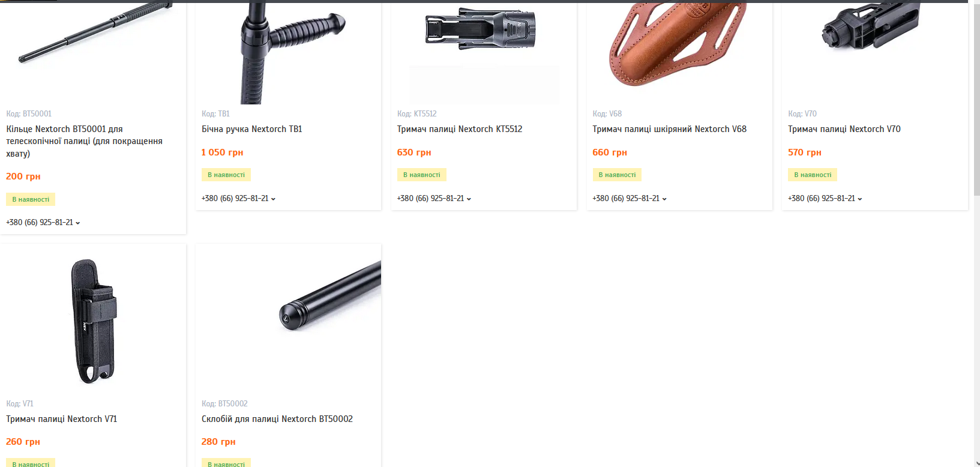Expand phone dropdown under Nextorch TB1 handle
This screenshot has width=980, height=467.
pyautogui.click(x=238, y=199)
